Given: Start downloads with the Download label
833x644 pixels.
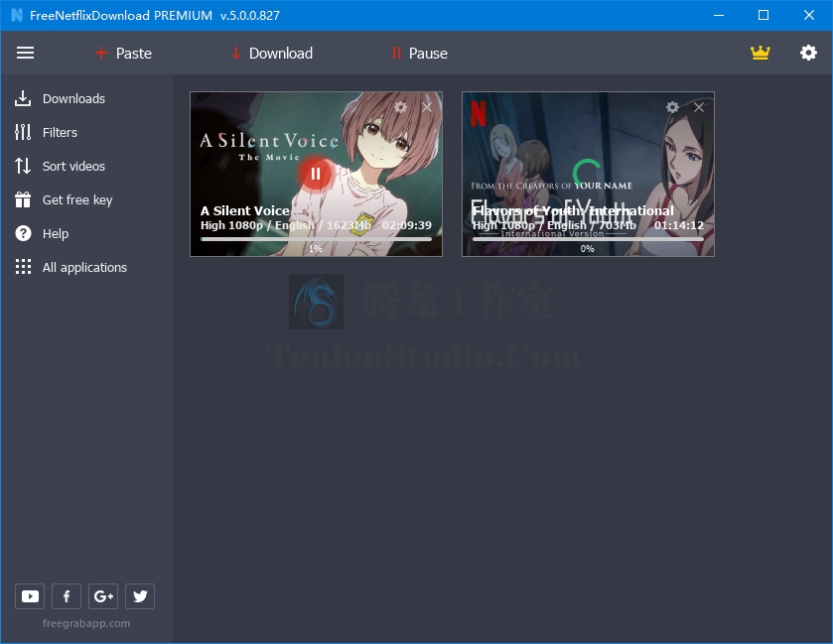Looking at the screenshot, I should (281, 54).
